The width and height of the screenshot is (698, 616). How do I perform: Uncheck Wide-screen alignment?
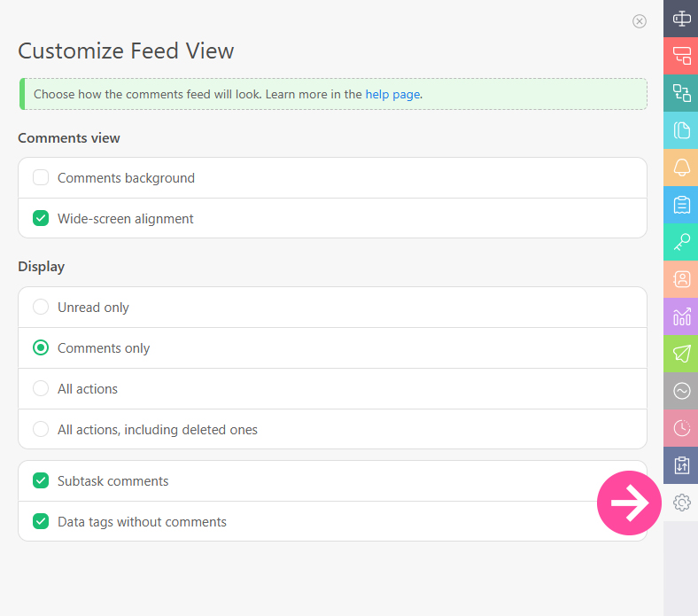(41, 218)
